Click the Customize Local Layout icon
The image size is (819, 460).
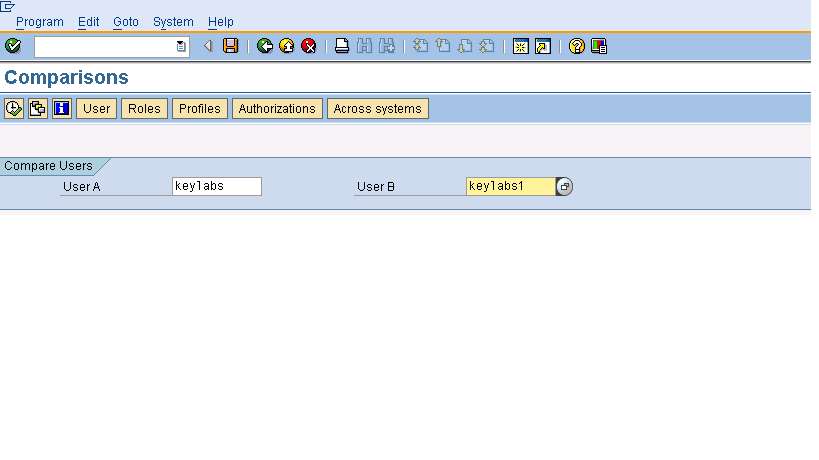tap(599, 46)
